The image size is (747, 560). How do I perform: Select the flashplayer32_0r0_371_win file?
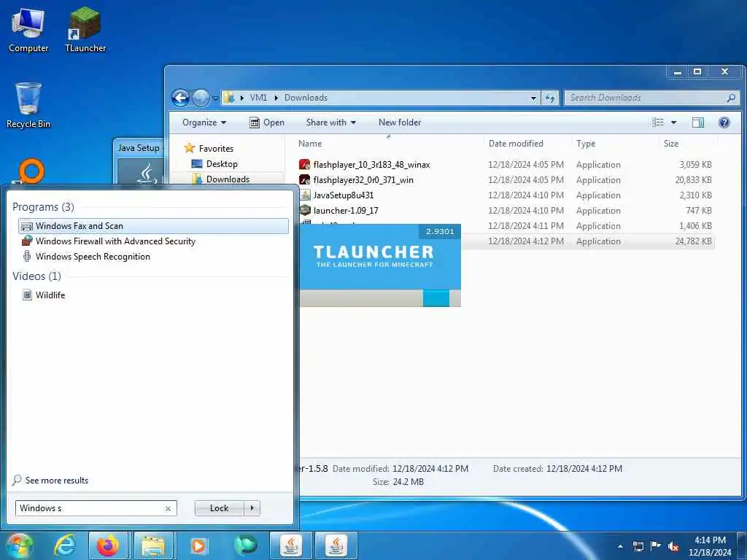[x=363, y=180]
